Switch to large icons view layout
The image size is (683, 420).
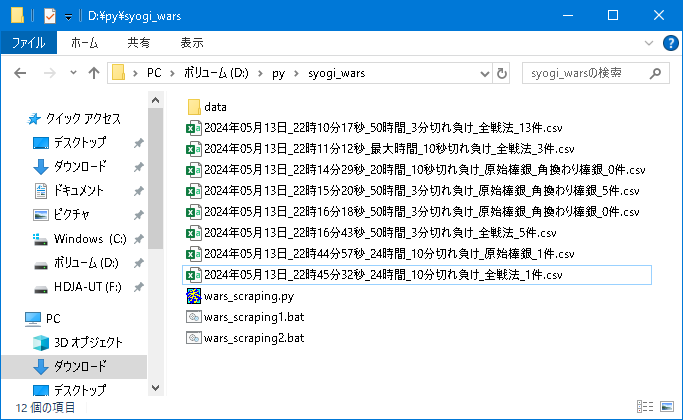point(667,407)
